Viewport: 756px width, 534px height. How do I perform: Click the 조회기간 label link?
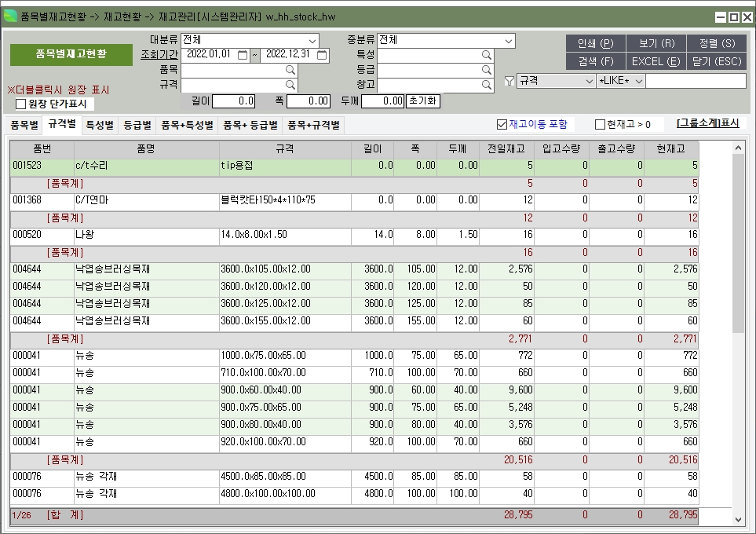(x=159, y=54)
